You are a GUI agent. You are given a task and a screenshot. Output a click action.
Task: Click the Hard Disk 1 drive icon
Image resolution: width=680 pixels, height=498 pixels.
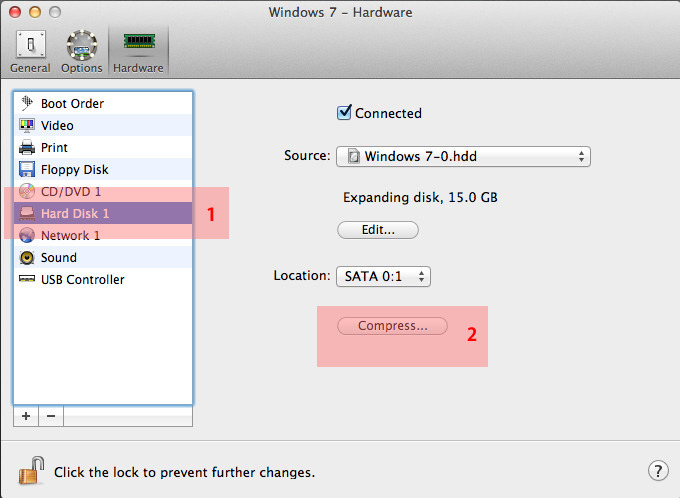(x=27, y=213)
